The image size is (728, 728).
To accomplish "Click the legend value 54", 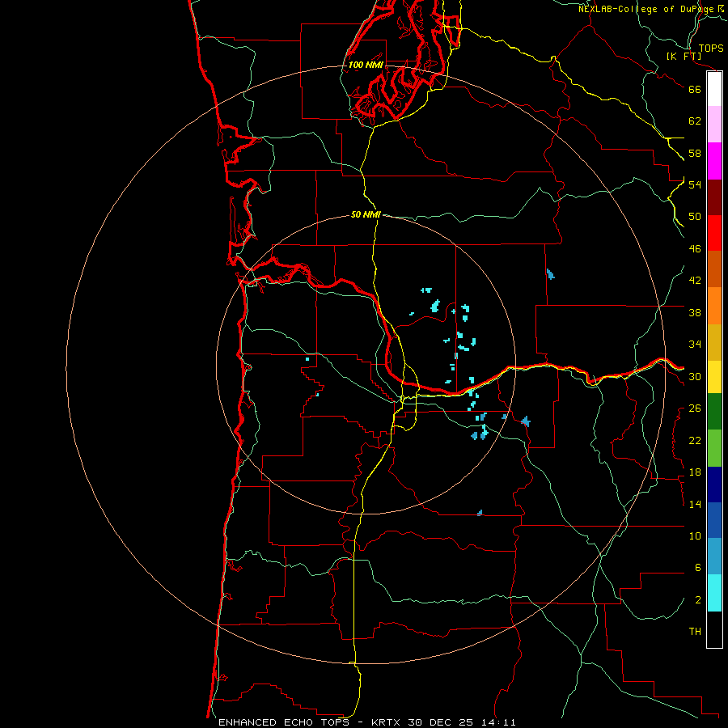I will [695, 184].
